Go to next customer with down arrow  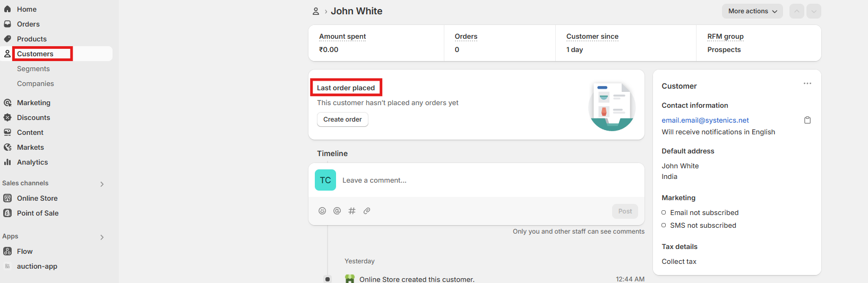pos(814,11)
